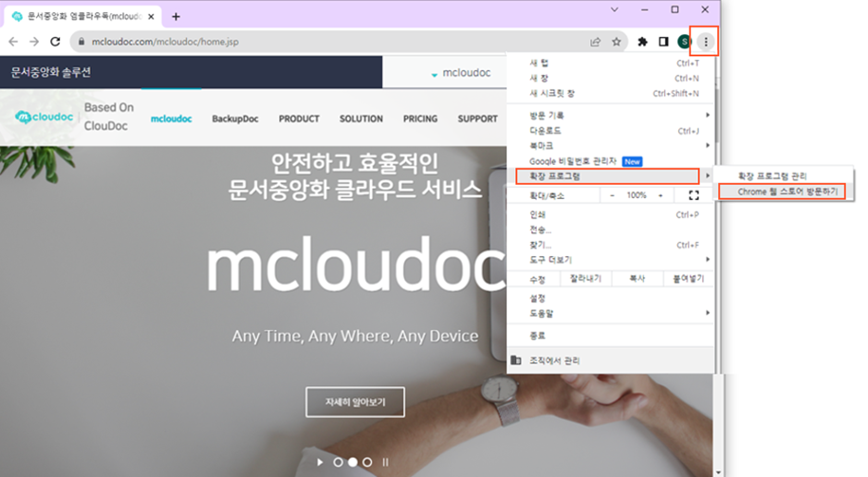
Task: Select 전송... from the menu
Action: (x=611, y=229)
